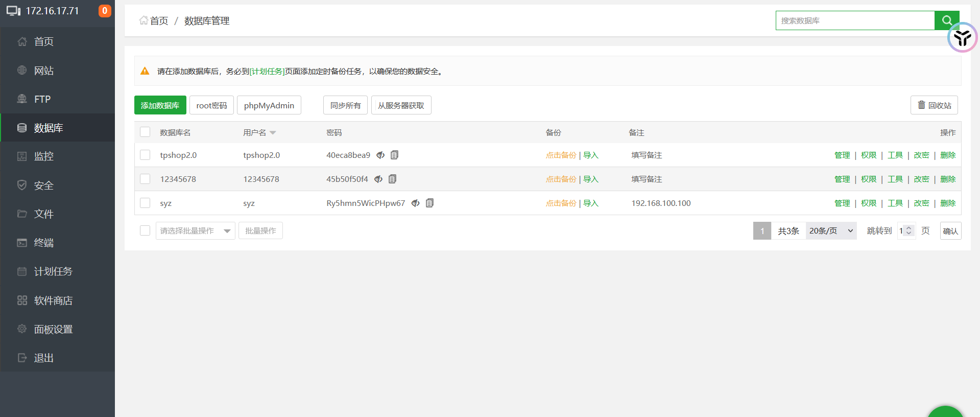Click the 192.168.100.100 note of syz
This screenshot has width=980, height=417.
[661, 203]
